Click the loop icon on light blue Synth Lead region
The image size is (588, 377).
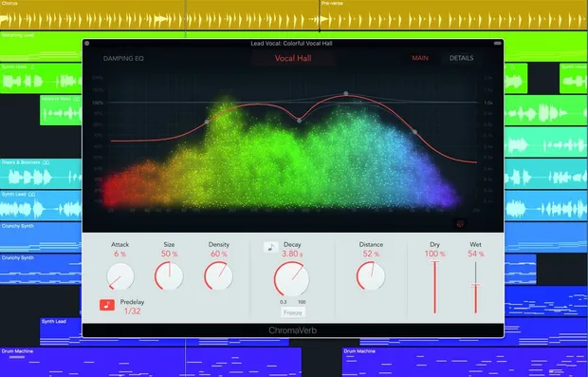click(x=32, y=194)
